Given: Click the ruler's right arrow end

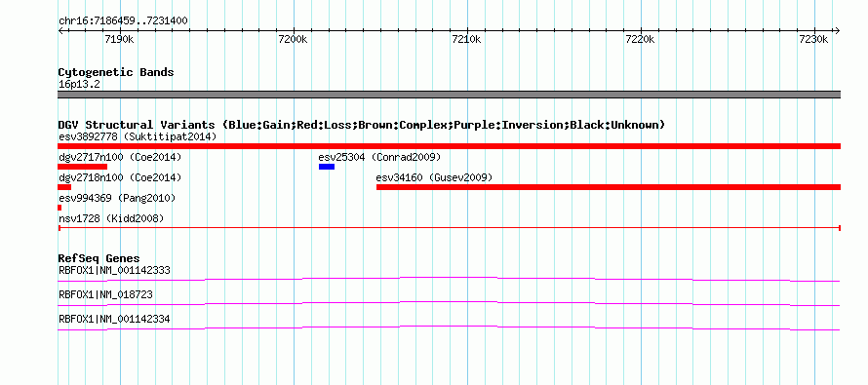Looking at the screenshot, I should [x=837, y=31].
